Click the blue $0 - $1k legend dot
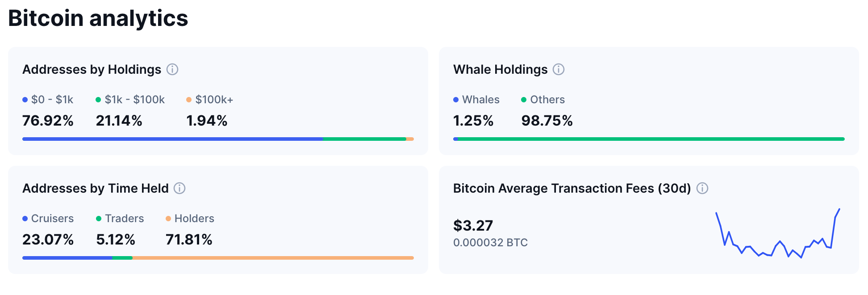This screenshot has width=868, height=295. click(25, 100)
